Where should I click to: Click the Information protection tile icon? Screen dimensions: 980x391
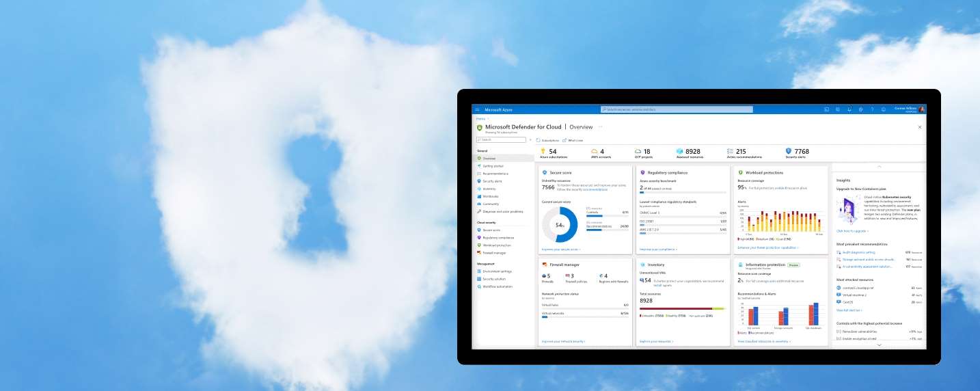coord(740,265)
